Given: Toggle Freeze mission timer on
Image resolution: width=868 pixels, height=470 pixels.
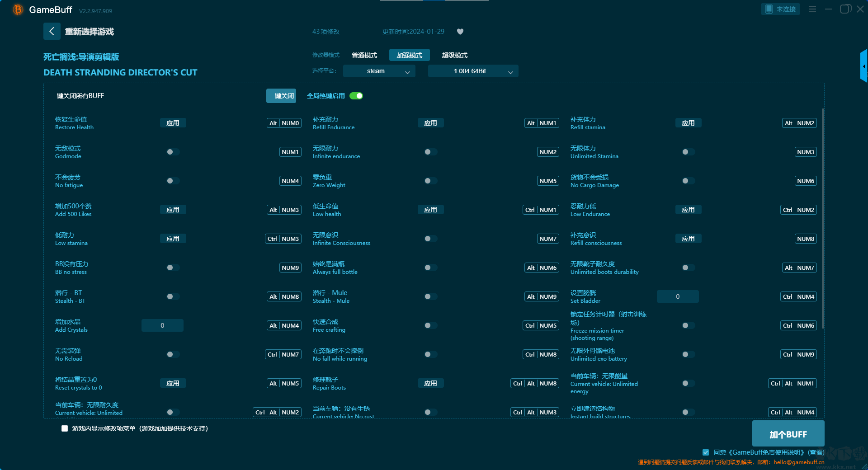Looking at the screenshot, I should [x=688, y=325].
